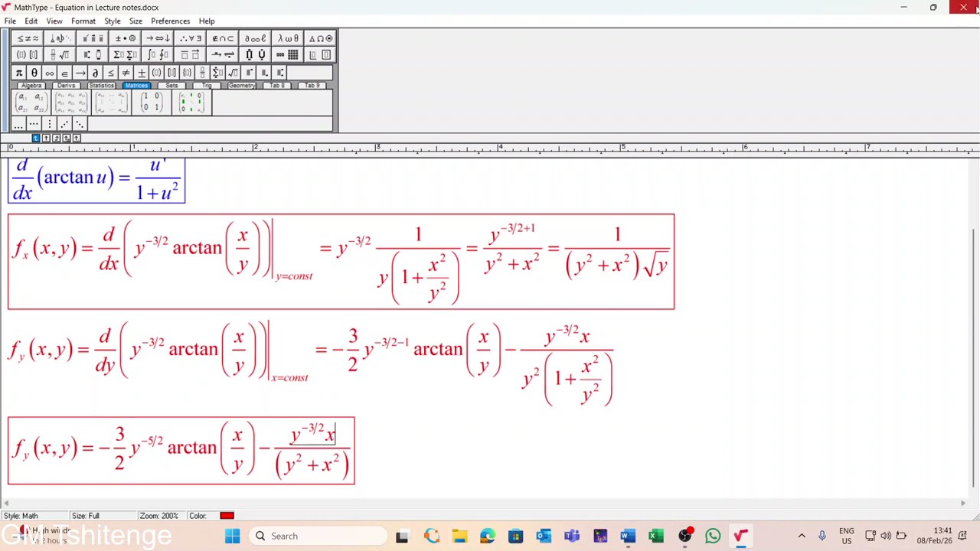This screenshot has width=980, height=551.
Task: Open the Format menu
Action: tap(83, 21)
